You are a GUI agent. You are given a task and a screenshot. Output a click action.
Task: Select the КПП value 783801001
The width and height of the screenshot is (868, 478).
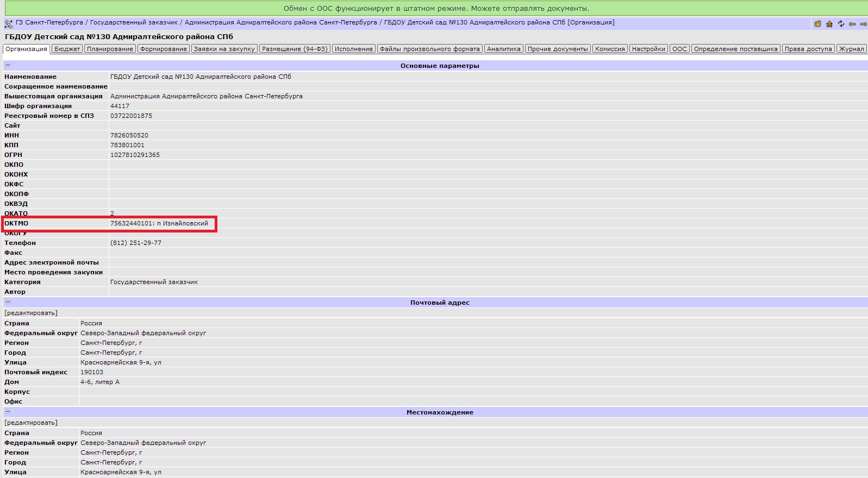(x=127, y=145)
